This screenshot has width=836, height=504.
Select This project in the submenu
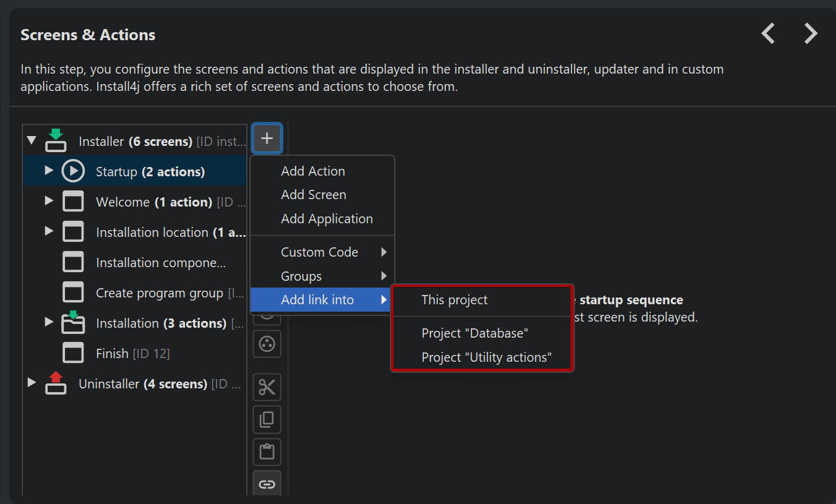(454, 300)
